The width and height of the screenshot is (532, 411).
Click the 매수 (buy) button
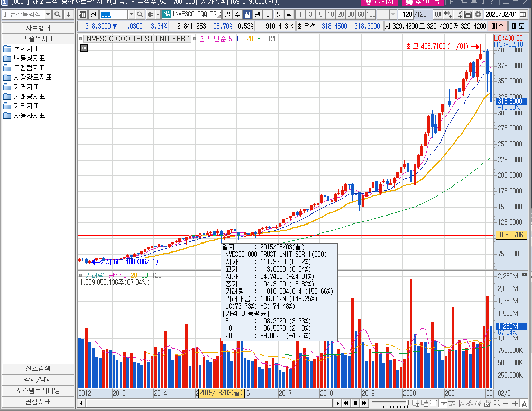click(x=498, y=26)
